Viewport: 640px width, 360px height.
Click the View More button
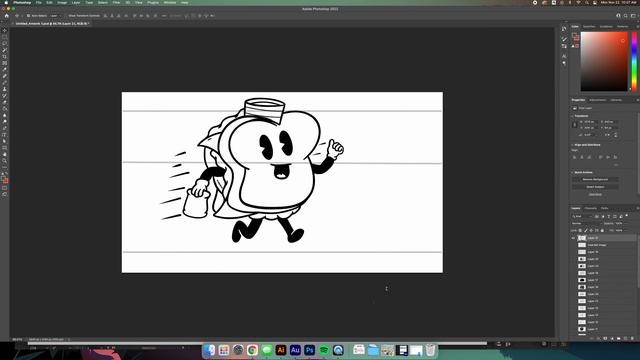[595, 194]
